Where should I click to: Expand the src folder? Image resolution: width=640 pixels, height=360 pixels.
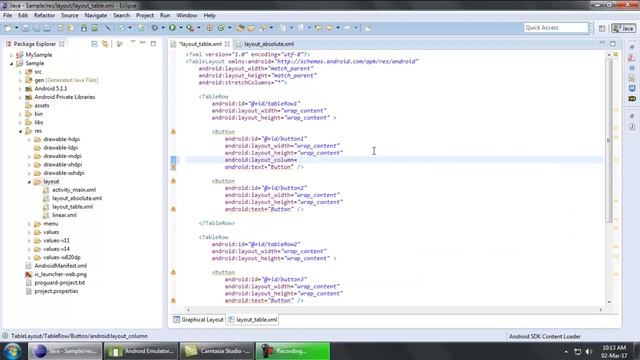(20, 72)
